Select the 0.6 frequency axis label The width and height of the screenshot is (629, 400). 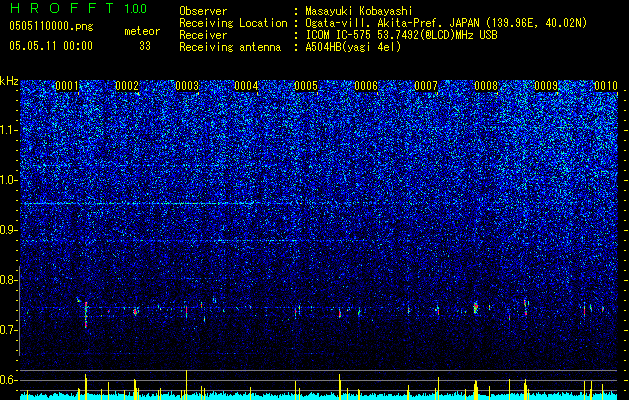coord(9,380)
